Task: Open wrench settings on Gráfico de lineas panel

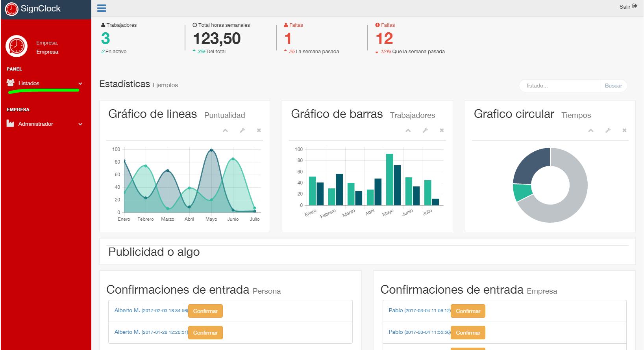Action: tap(242, 130)
